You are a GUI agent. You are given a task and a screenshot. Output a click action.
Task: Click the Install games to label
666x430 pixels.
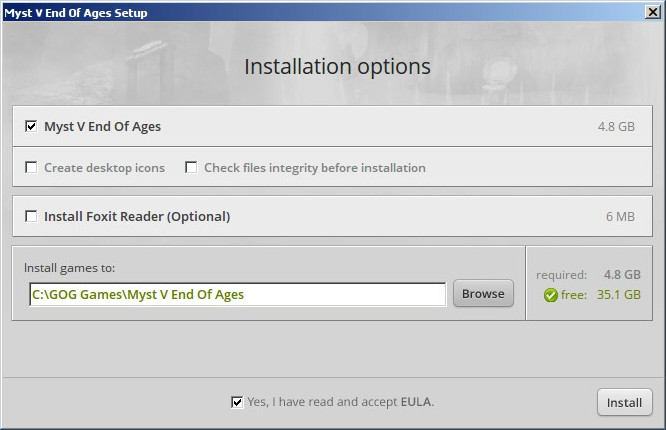69,268
